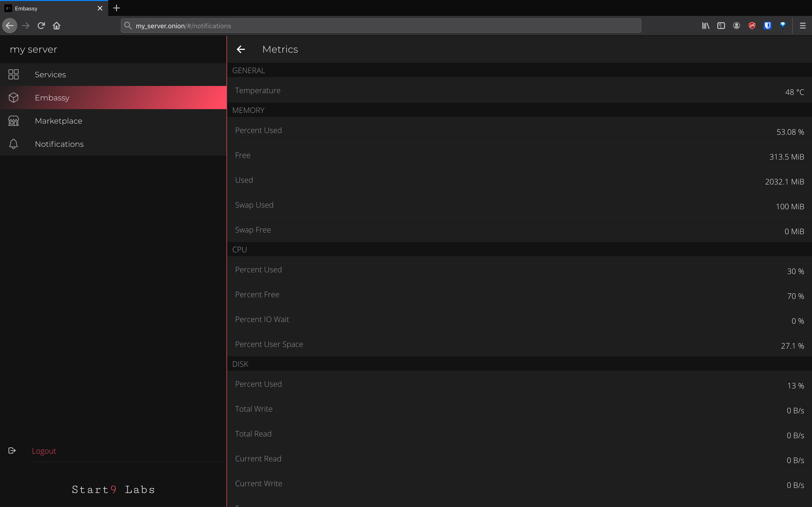This screenshot has width=812, height=507.
Task: Select Notifications in the sidebar
Action: [59, 144]
